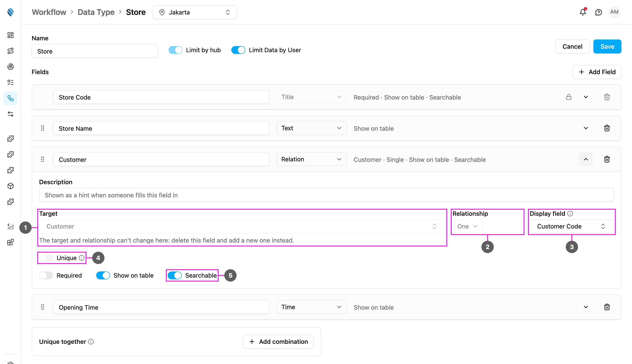Collapse the Customer field details

coord(586,159)
